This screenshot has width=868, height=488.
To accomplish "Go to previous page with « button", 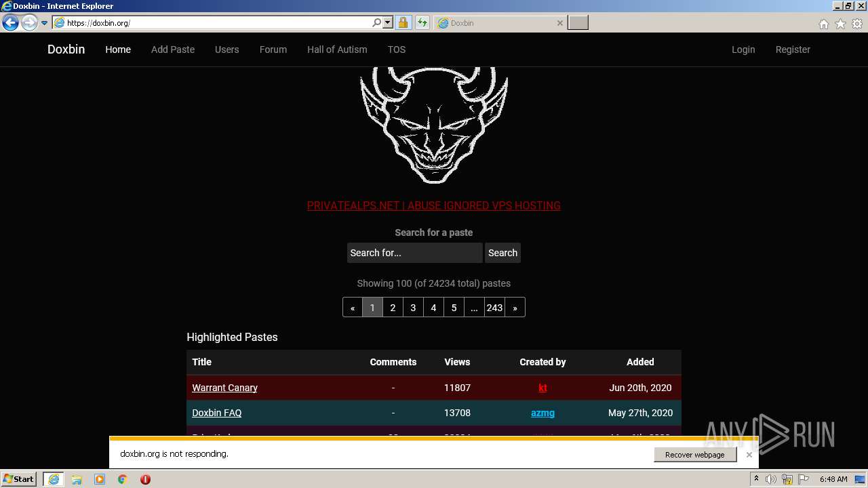I will [353, 307].
